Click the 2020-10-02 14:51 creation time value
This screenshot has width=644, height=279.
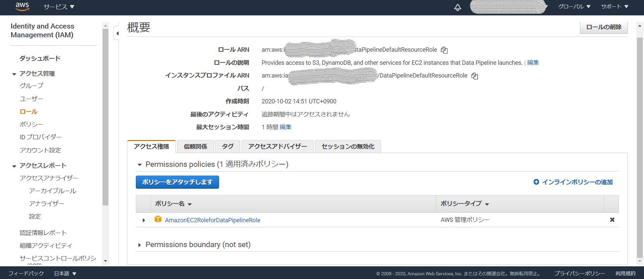click(x=299, y=101)
